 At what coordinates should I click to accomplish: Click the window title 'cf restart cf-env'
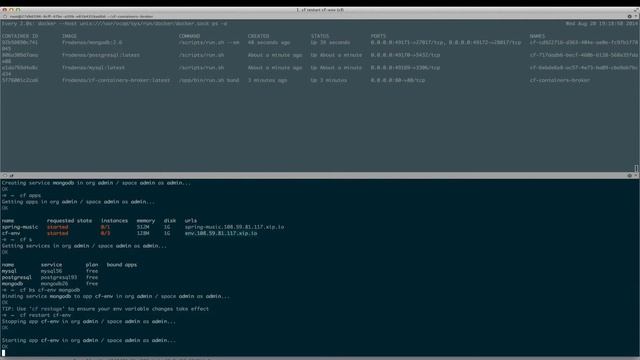(x=320, y=10)
